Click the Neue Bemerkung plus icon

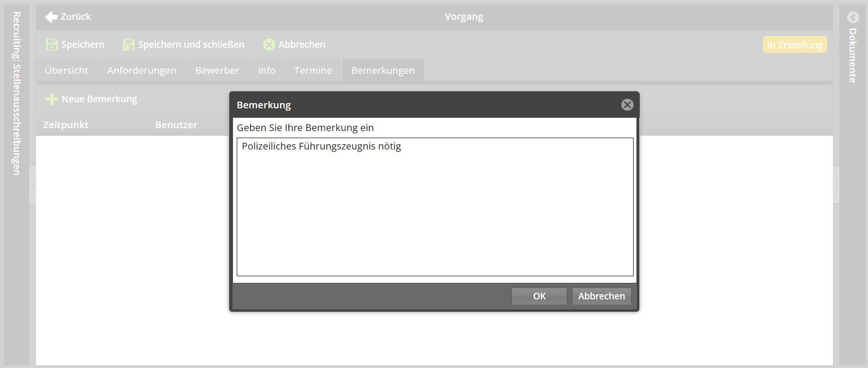(52, 99)
